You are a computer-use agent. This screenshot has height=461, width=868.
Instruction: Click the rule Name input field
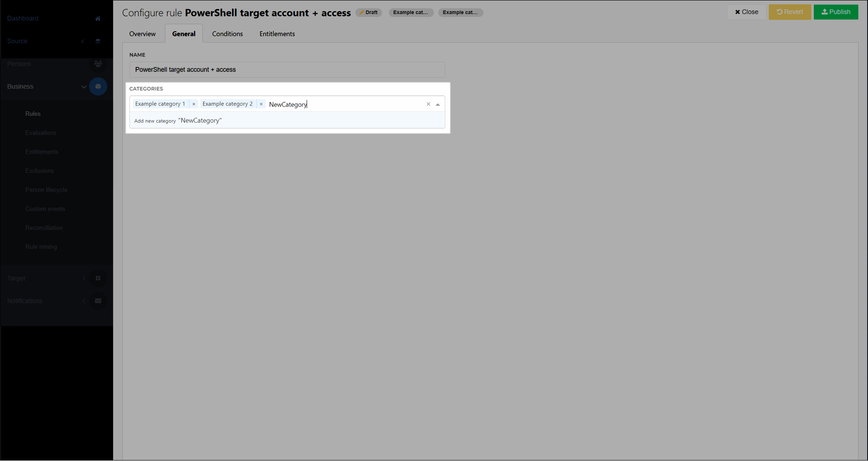click(287, 70)
